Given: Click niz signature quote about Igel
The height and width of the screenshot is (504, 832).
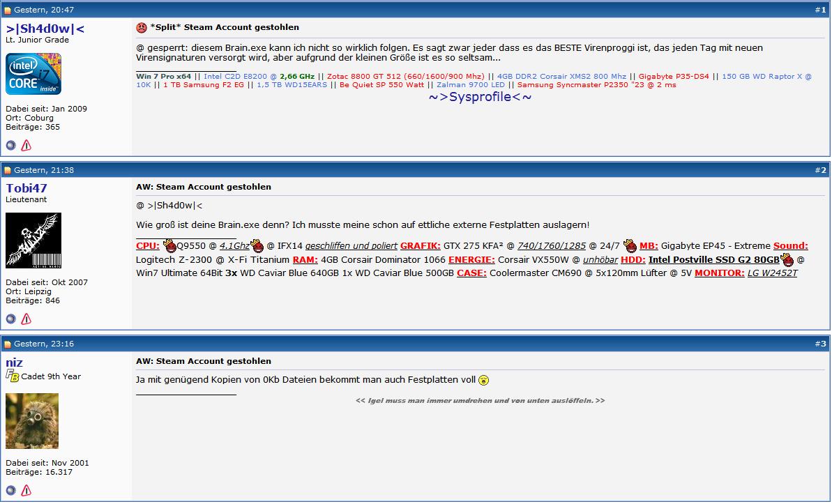Looking at the screenshot, I should [481, 401].
